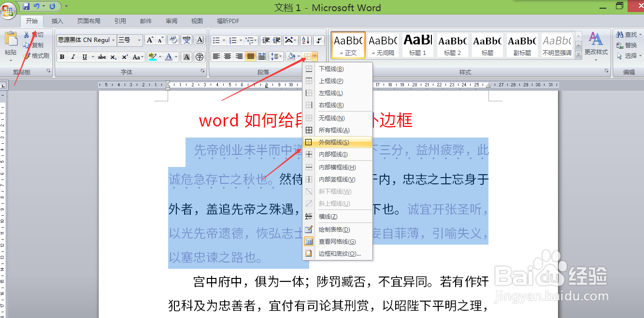644x318 pixels.
Task: Expand the font color dropdown arrow
Action: point(175,56)
